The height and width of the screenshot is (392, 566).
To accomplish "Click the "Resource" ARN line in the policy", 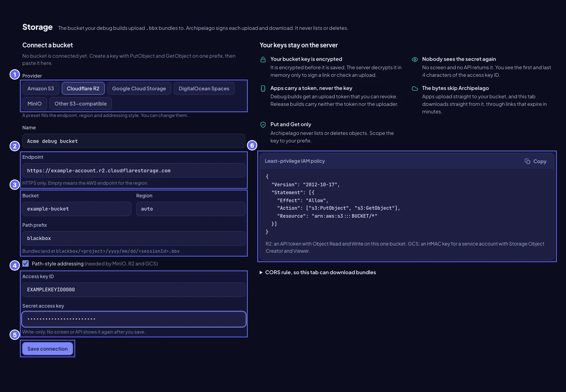I will 327,216.
